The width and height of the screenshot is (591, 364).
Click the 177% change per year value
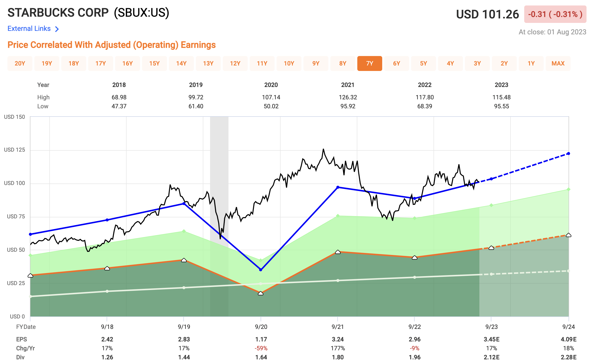pyautogui.click(x=338, y=348)
